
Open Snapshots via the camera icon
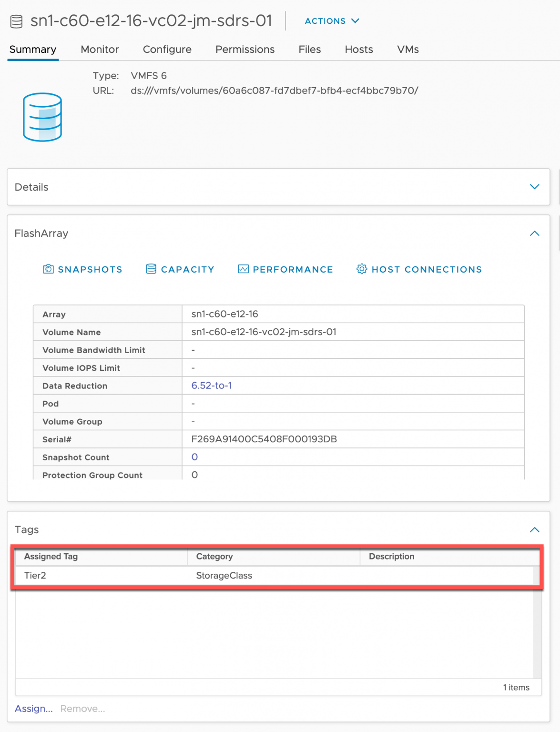[x=48, y=269]
